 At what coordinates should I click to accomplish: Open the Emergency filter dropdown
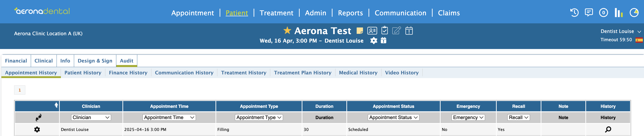pyautogui.click(x=468, y=117)
